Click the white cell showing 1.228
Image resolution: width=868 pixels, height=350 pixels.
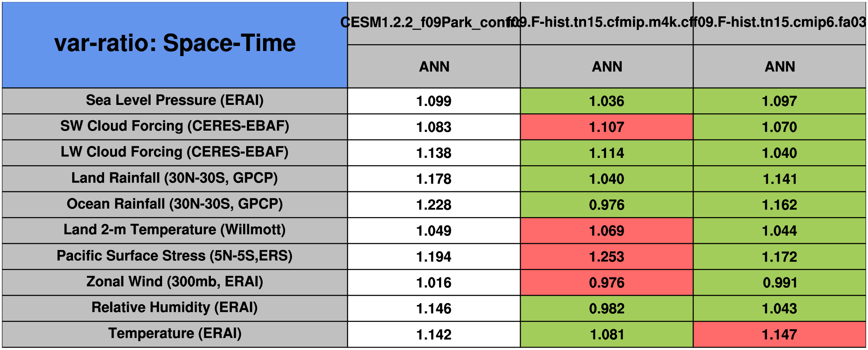pos(434,204)
